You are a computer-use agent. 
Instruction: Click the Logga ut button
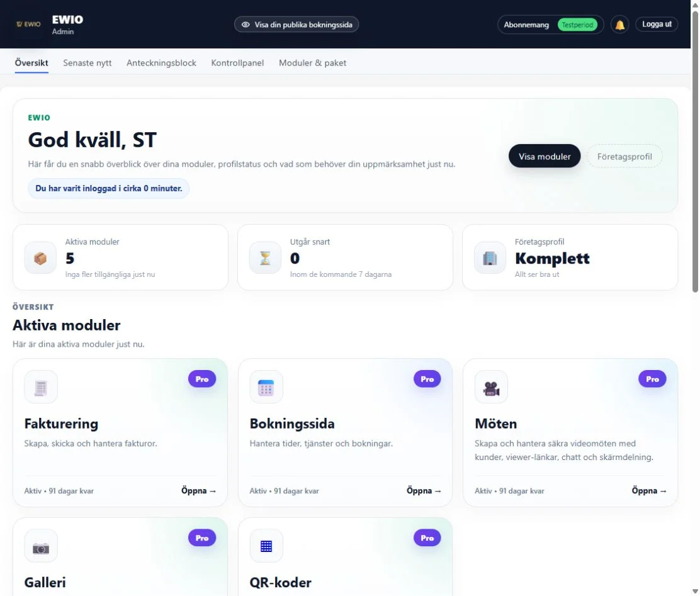coord(657,24)
